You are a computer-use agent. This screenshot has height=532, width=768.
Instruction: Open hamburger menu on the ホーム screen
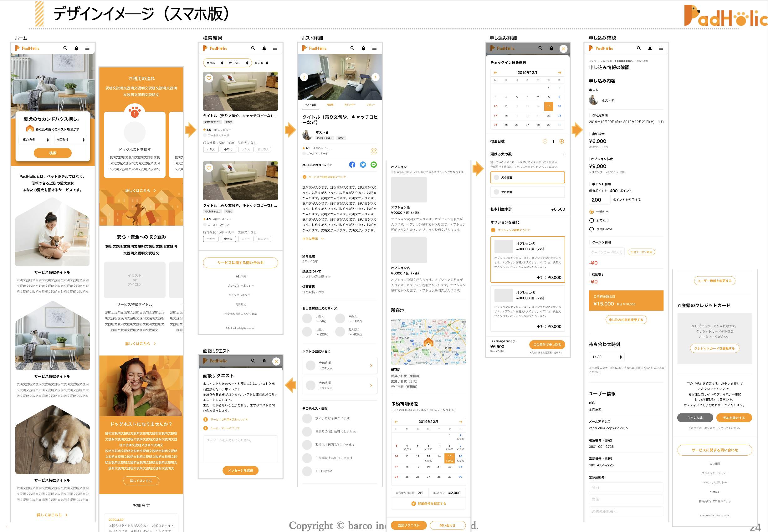[x=87, y=48]
